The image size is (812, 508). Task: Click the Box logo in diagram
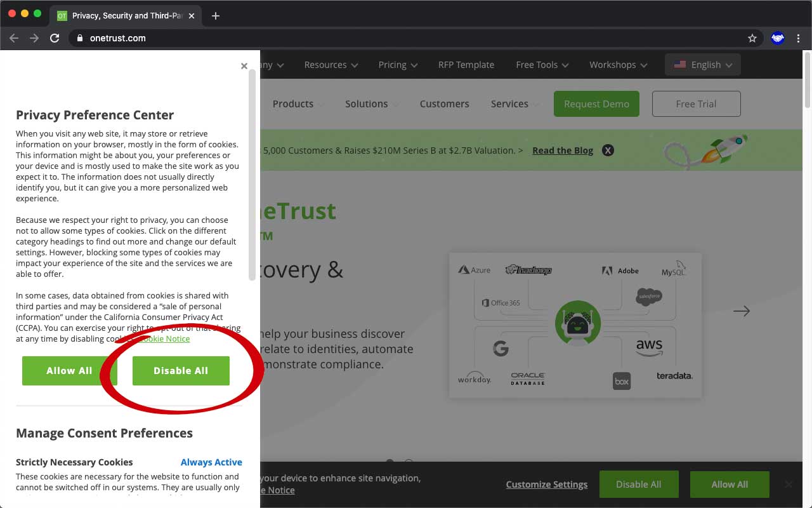click(622, 381)
